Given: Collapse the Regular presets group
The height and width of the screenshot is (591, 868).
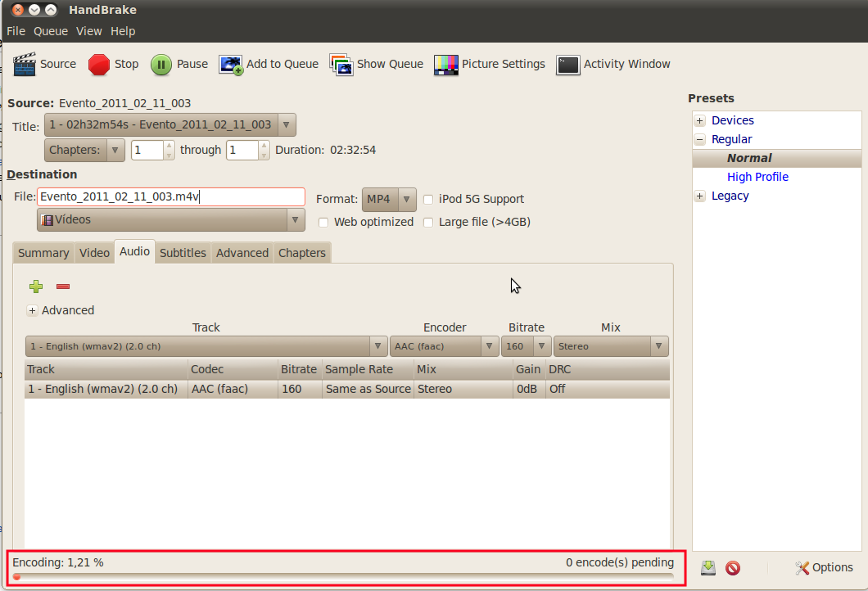Looking at the screenshot, I should point(700,139).
